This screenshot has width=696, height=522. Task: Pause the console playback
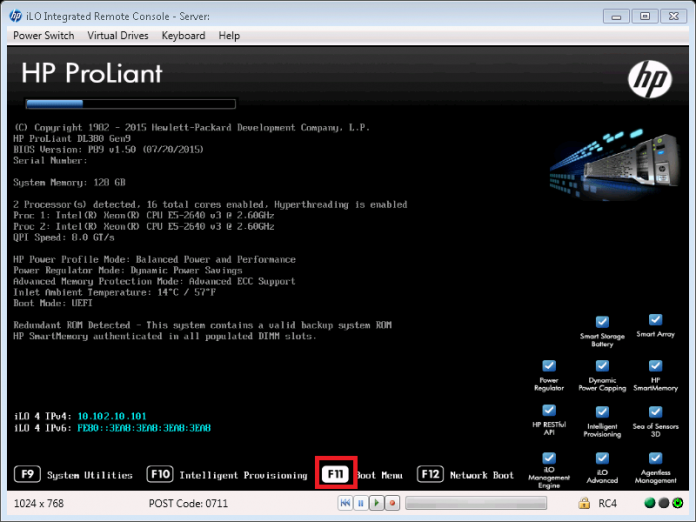click(x=361, y=503)
